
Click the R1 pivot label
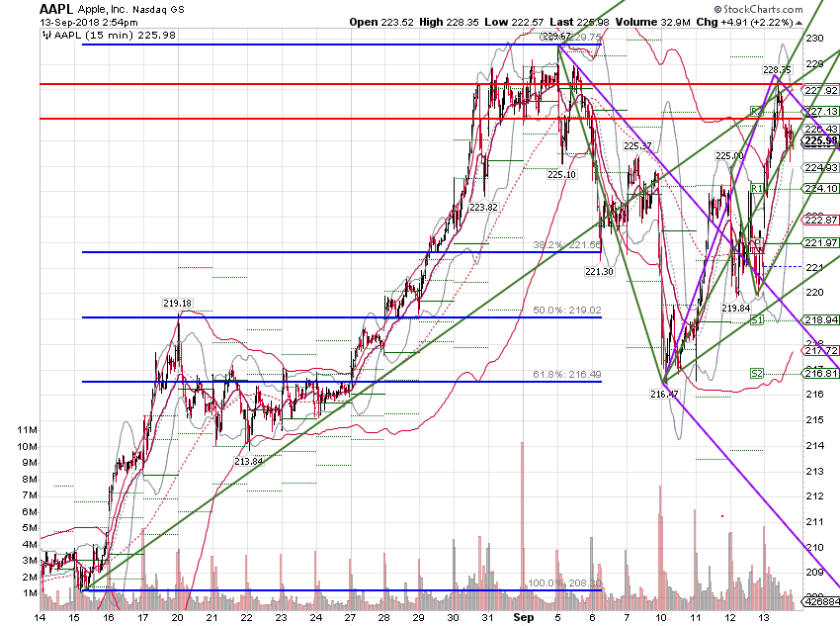[x=756, y=188]
